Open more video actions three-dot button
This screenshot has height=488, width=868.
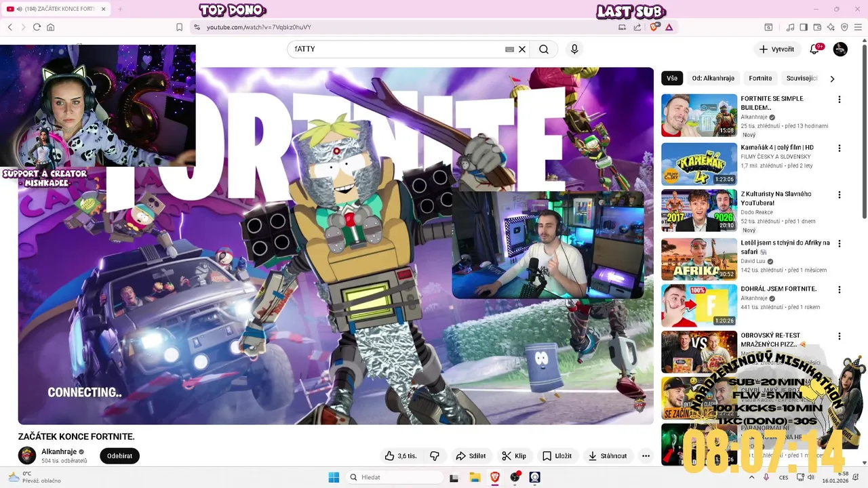click(646, 456)
